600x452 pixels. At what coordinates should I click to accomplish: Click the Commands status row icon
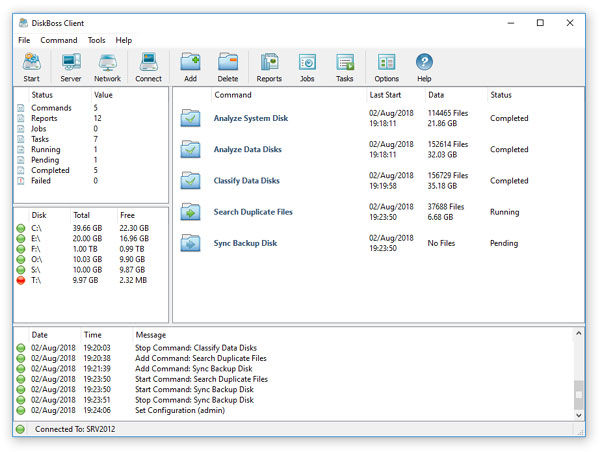[x=21, y=108]
